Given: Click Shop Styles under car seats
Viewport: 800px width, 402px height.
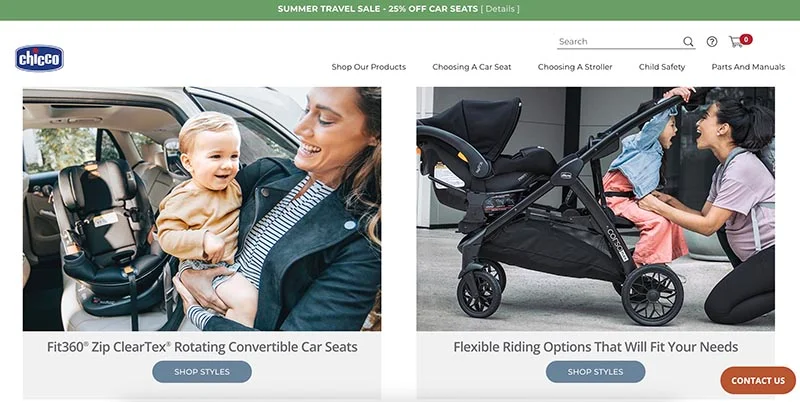Looking at the screenshot, I should pyautogui.click(x=202, y=372).
